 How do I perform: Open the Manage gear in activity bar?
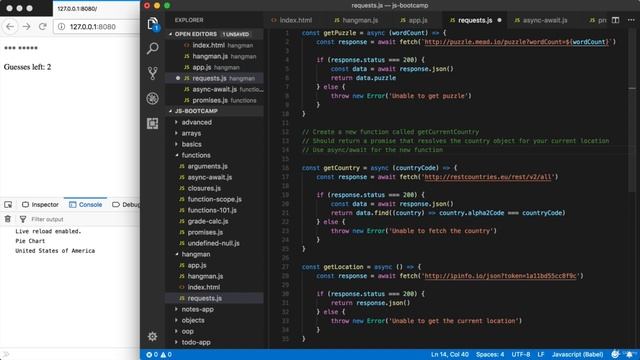pyautogui.click(x=153, y=336)
